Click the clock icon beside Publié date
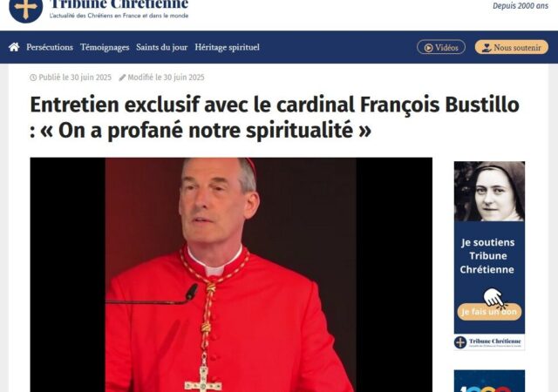The image size is (558, 392). point(33,78)
